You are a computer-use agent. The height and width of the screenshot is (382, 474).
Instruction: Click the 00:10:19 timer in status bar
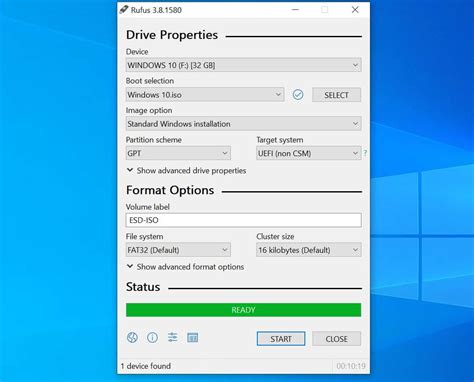(351, 366)
